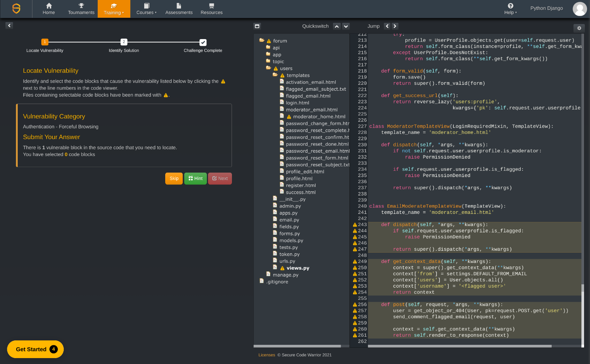Image resolution: width=590 pixels, height=364 pixels.
Task: Select the warning marker on line 243
Action: 355,225
